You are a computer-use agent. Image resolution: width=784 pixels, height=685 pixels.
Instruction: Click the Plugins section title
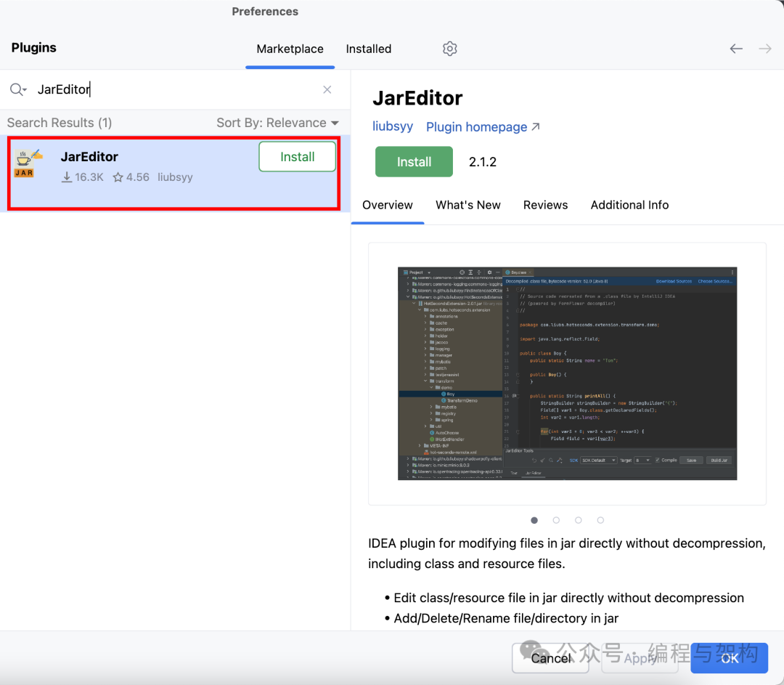click(34, 48)
